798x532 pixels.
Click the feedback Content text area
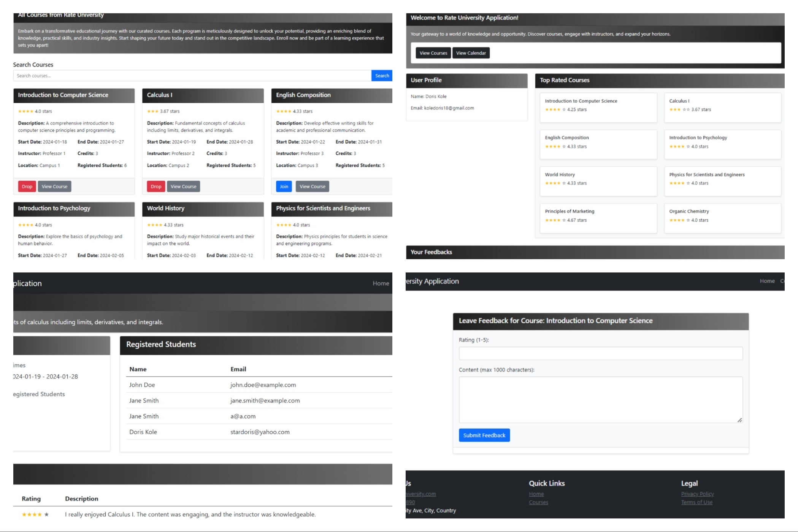(600, 399)
